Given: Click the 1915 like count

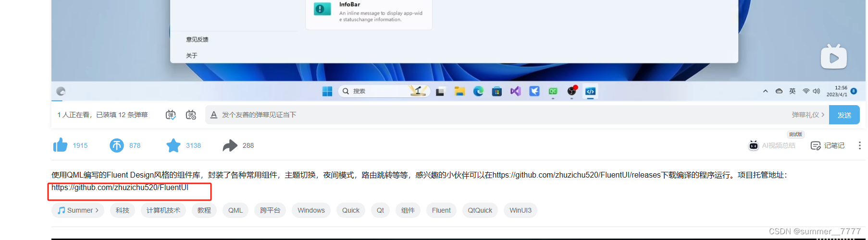Looking at the screenshot, I should (80, 145).
